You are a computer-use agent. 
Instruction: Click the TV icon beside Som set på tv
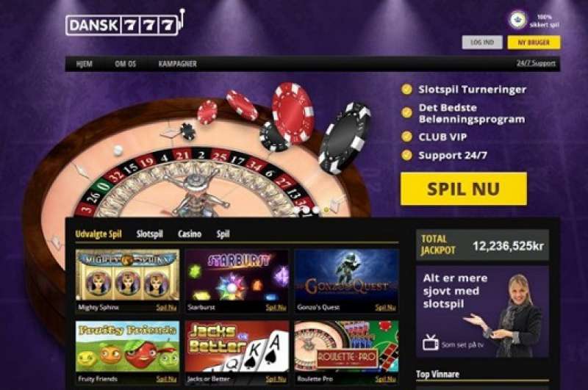pyautogui.click(x=430, y=342)
